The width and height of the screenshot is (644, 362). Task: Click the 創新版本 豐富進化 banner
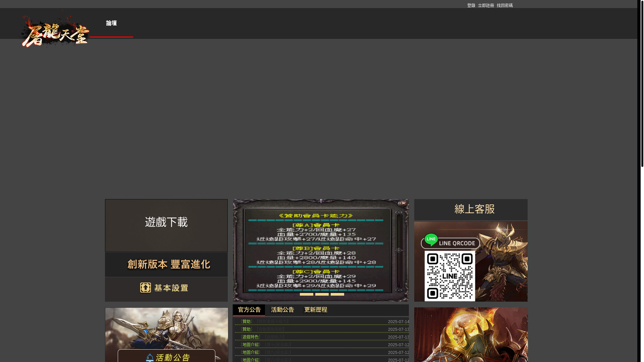click(166, 264)
